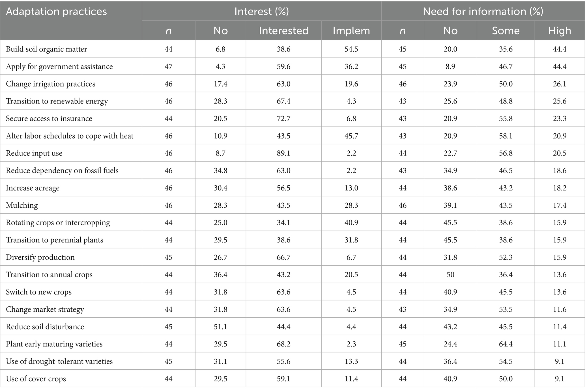
Task: Click the "Need for information (%)" header
Action: 483,11
